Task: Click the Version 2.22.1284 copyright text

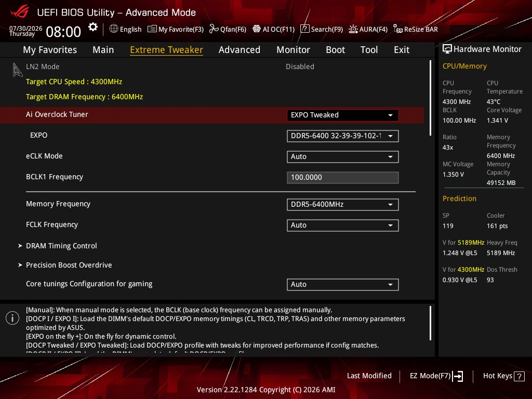Action: (x=266, y=390)
